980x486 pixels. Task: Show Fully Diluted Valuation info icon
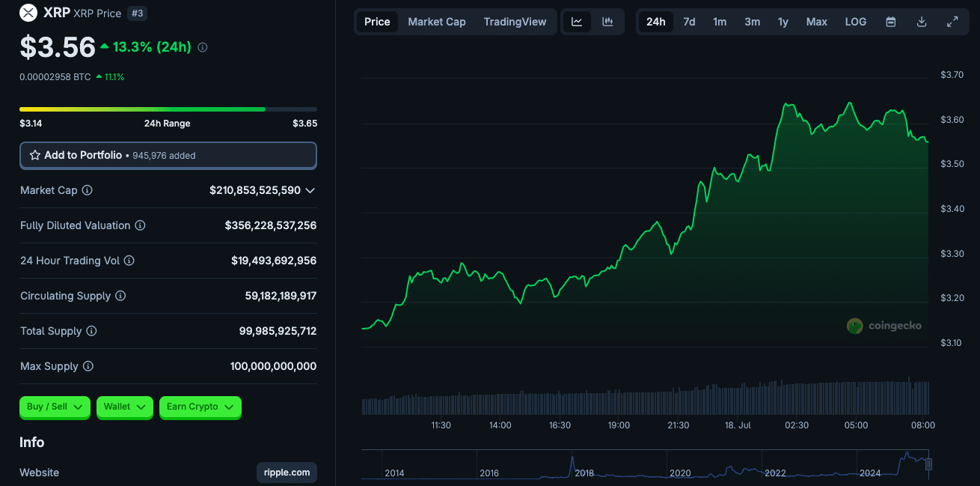coord(140,225)
